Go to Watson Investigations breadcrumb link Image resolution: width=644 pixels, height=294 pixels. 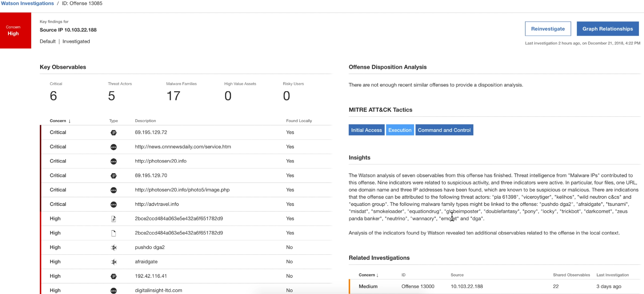click(x=27, y=3)
